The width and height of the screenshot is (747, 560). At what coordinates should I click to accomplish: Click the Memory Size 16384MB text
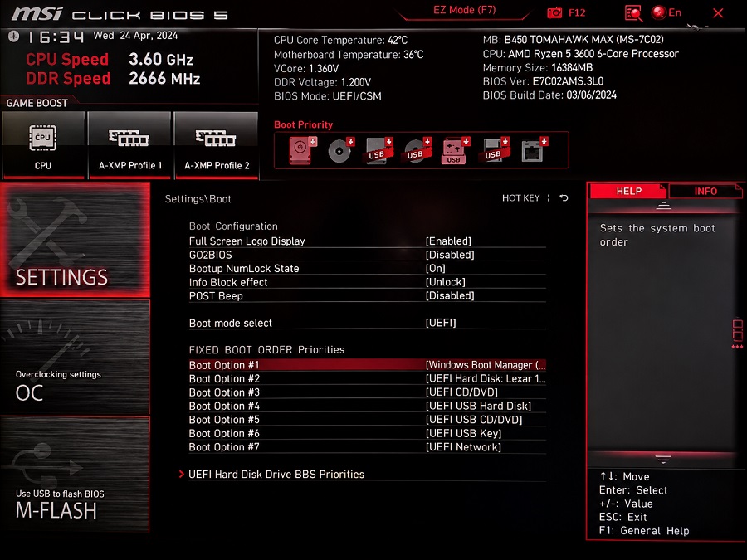pyautogui.click(x=538, y=68)
